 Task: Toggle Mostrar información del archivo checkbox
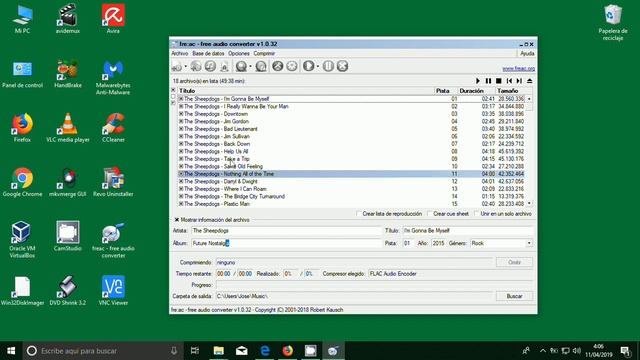[x=177, y=220]
